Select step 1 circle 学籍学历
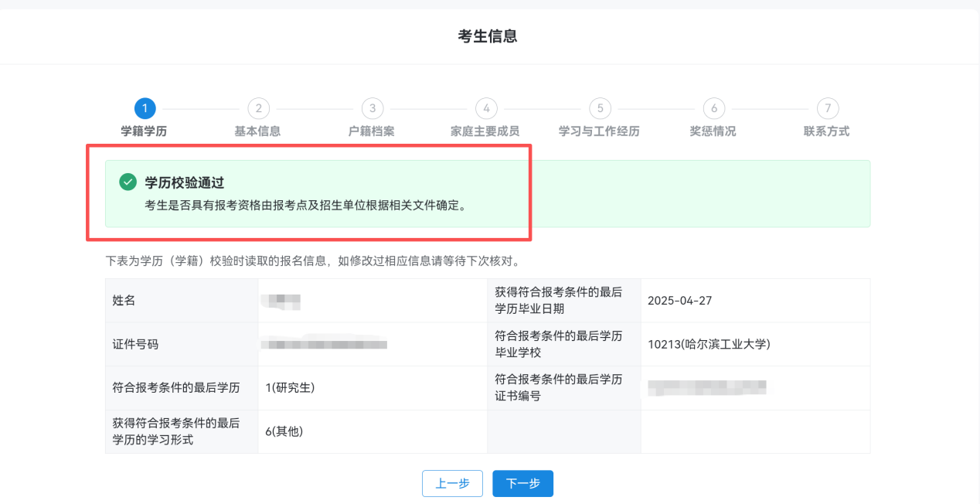The width and height of the screenshot is (980, 504). (145, 109)
